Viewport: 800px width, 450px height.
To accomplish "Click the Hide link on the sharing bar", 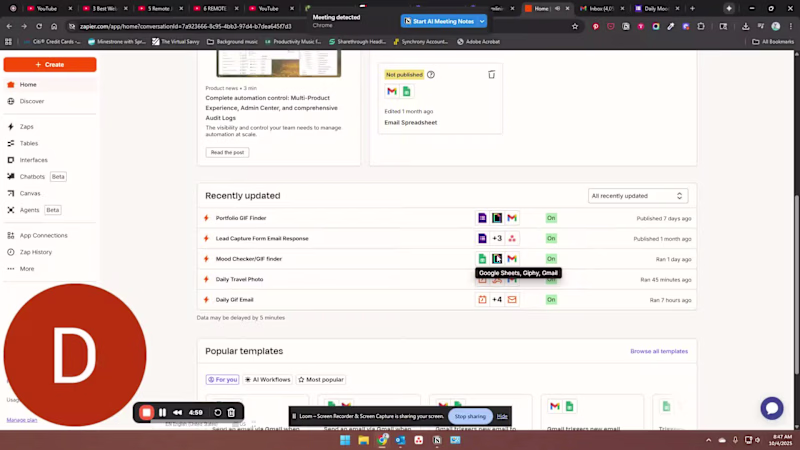I will coord(502,416).
